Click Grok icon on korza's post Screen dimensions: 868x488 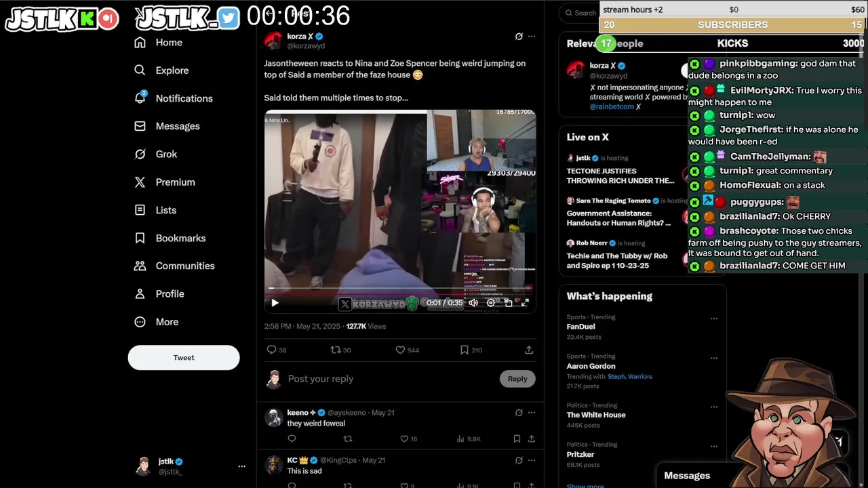coord(519,37)
